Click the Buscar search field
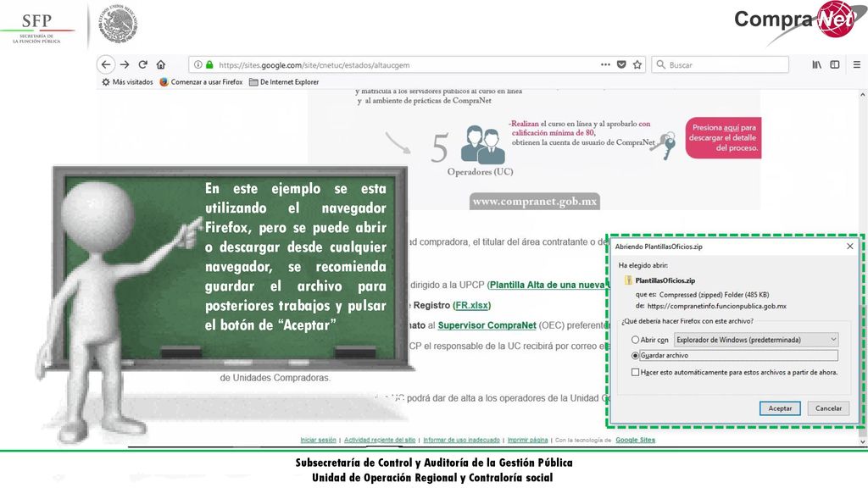Screen dimensions: 868x488 pyautogui.click(x=721, y=64)
